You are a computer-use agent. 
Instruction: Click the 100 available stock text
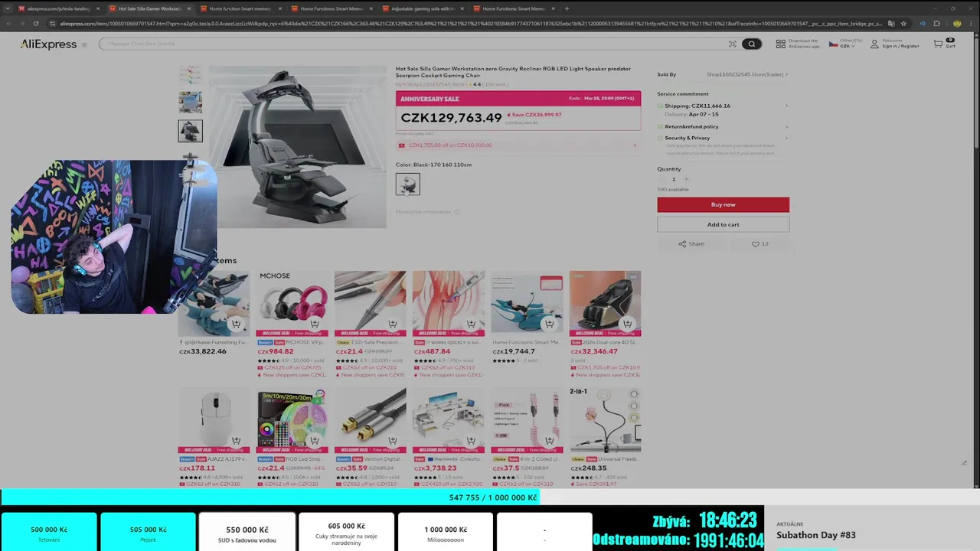673,189
